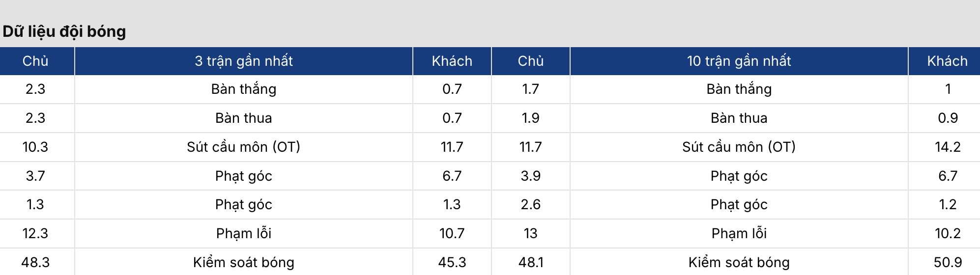Click "Bàn thắng" label in 3-match table
The image size is (980, 275).
244,89
